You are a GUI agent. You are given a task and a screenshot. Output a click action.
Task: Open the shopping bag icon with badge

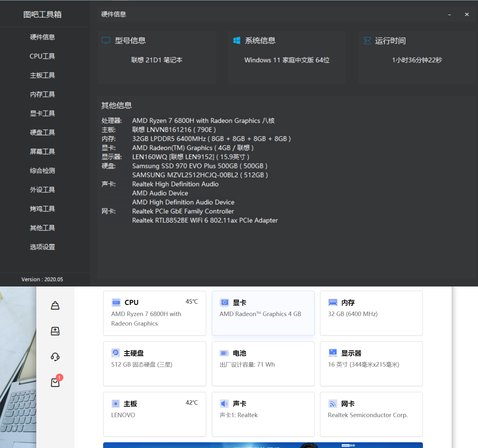[x=55, y=382]
